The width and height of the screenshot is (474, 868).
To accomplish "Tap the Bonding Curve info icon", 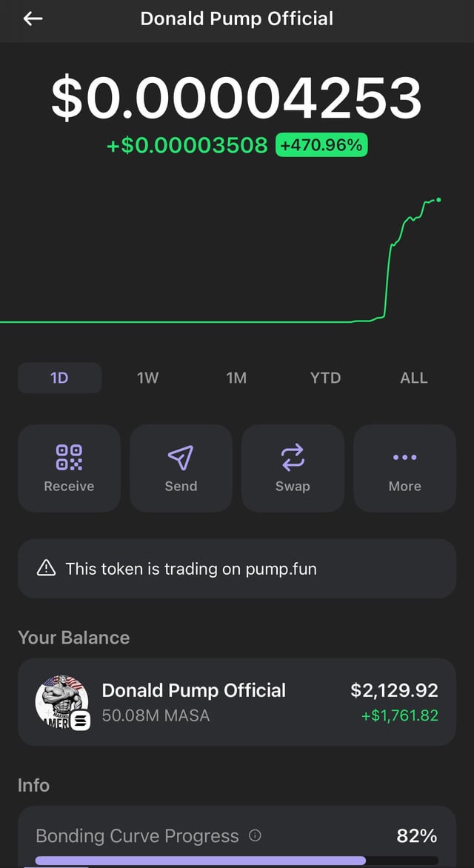I will [x=256, y=835].
